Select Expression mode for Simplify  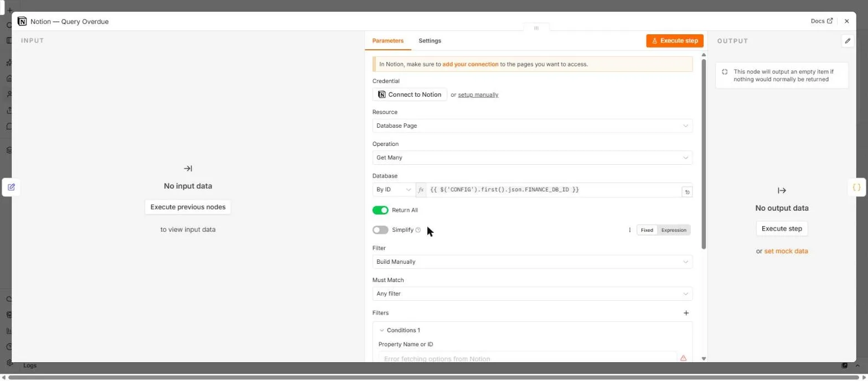tap(674, 230)
